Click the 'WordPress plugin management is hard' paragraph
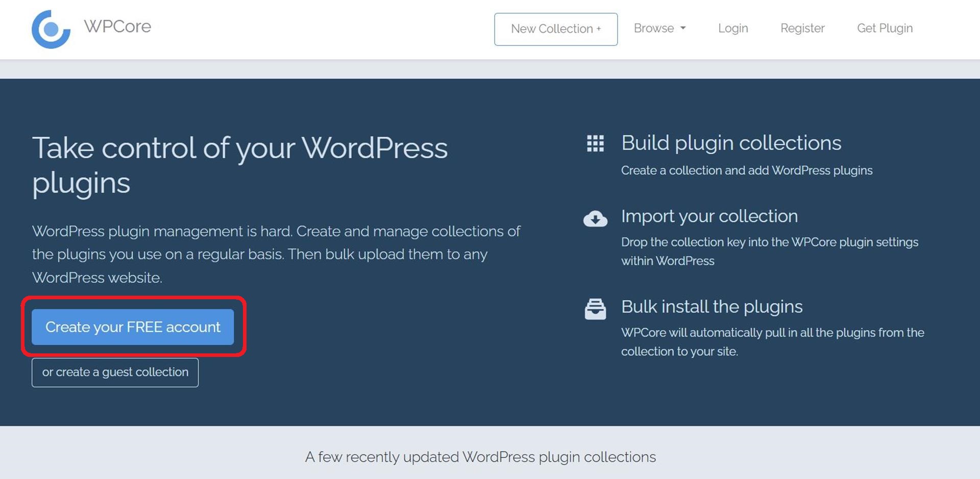980x479 pixels. coord(276,254)
